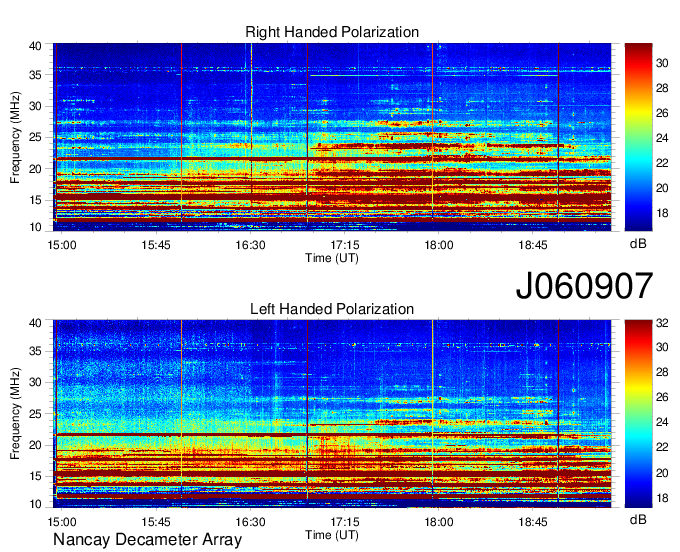
Task: Click the 40 MHz tick in top plot
Action: tap(35, 46)
